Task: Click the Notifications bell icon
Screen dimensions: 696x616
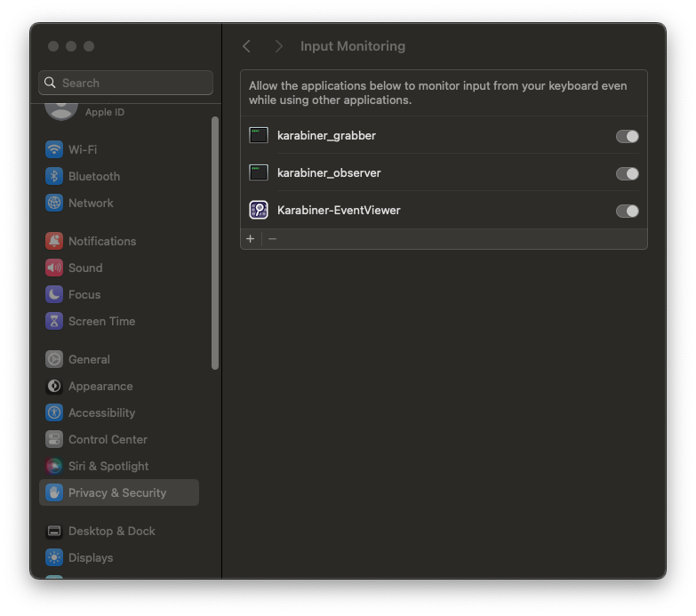Action: tap(54, 241)
